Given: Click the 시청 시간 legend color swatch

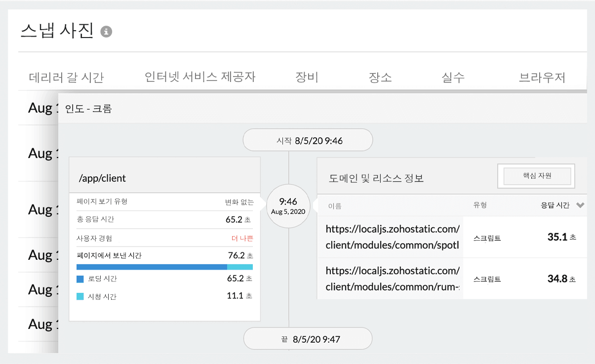Looking at the screenshot, I should click(x=80, y=297).
